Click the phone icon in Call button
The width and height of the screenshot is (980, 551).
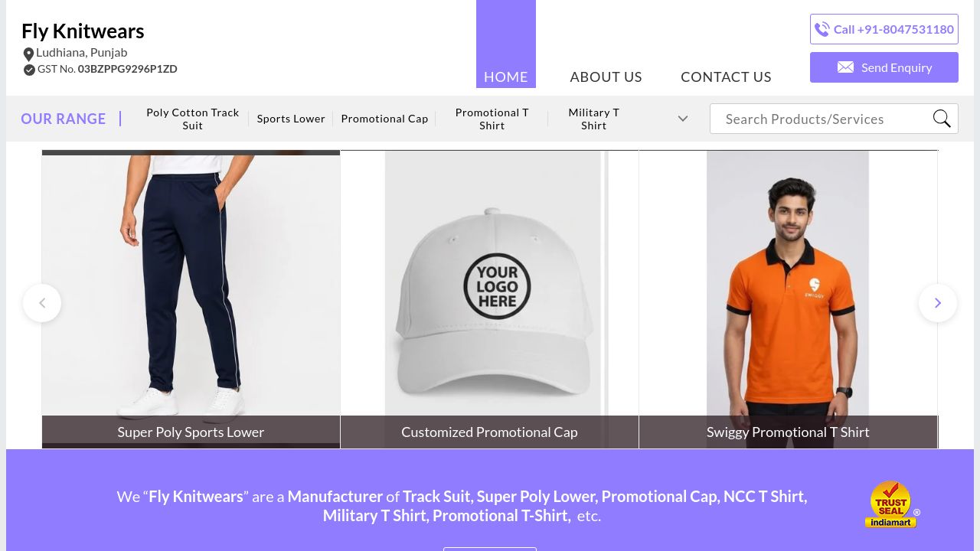point(822,29)
